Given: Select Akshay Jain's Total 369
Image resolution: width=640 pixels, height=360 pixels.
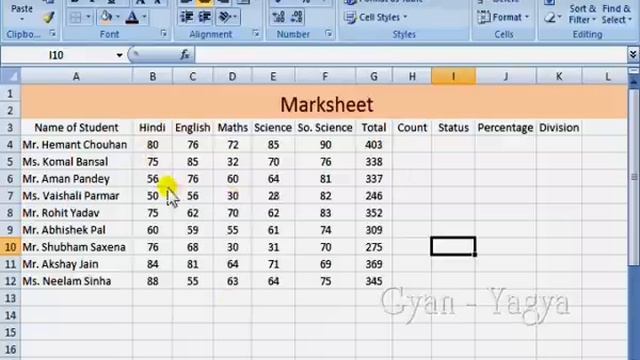Looking at the screenshot, I should [x=373, y=264].
